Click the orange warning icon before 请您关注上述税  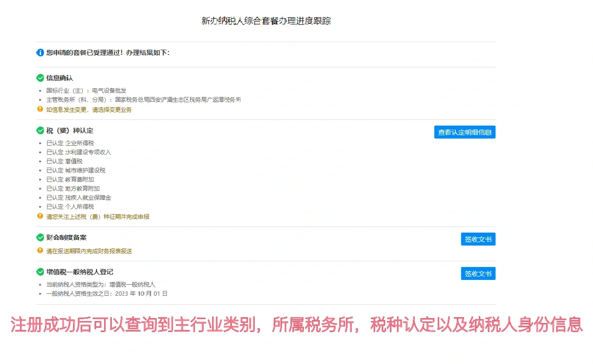pos(40,216)
